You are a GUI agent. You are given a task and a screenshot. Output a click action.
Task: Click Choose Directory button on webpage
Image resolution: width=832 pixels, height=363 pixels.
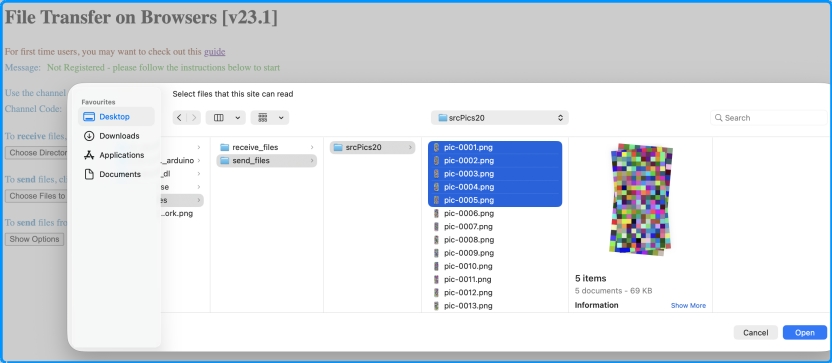point(37,153)
